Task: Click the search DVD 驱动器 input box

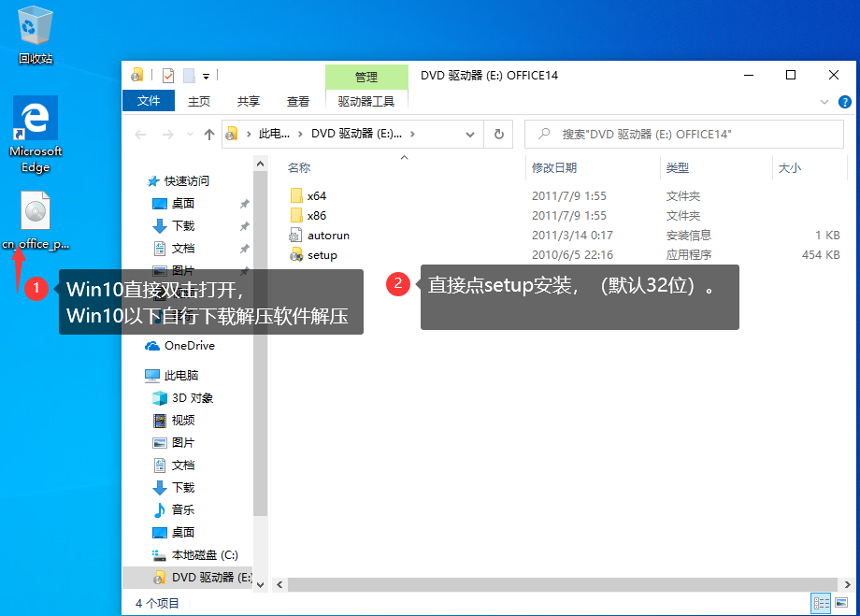Action: 684,135
